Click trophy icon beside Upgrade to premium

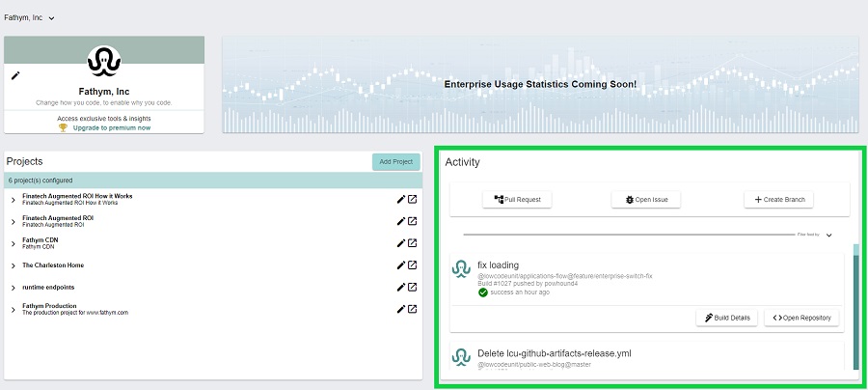click(63, 127)
